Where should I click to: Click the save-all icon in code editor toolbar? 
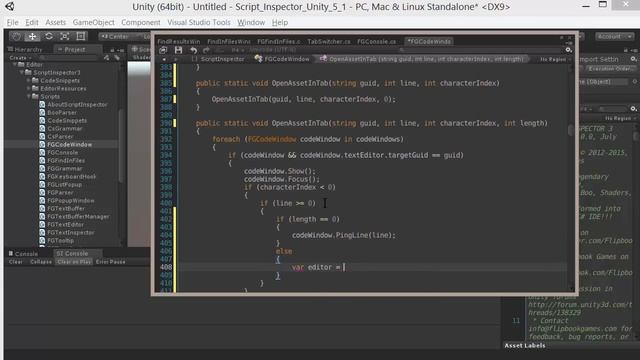tap(163, 50)
